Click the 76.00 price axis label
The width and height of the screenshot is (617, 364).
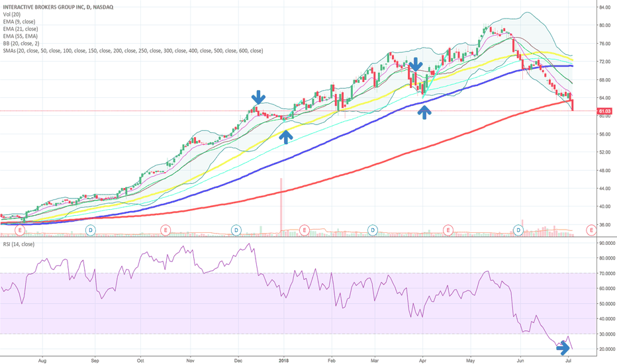tap(604, 44)
